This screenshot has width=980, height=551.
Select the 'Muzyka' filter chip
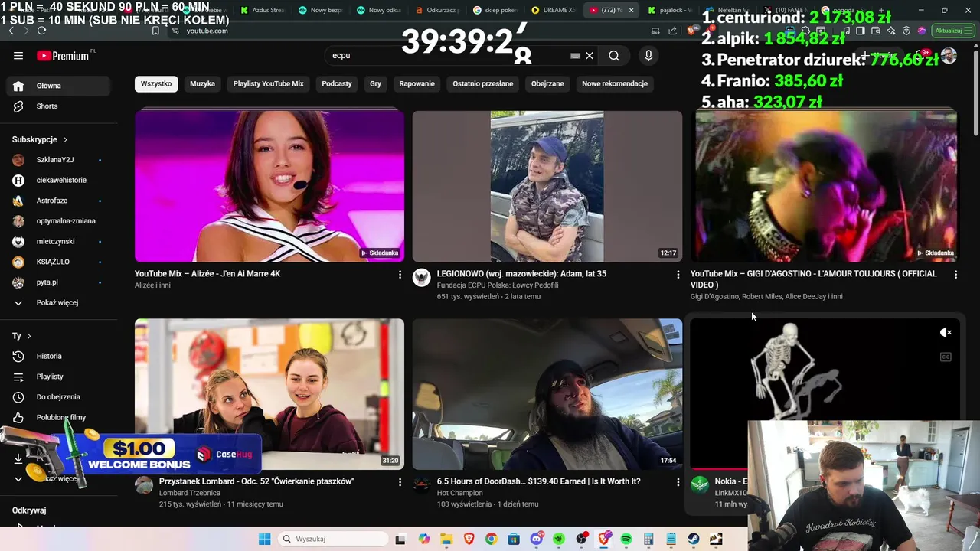coord(203,83)
